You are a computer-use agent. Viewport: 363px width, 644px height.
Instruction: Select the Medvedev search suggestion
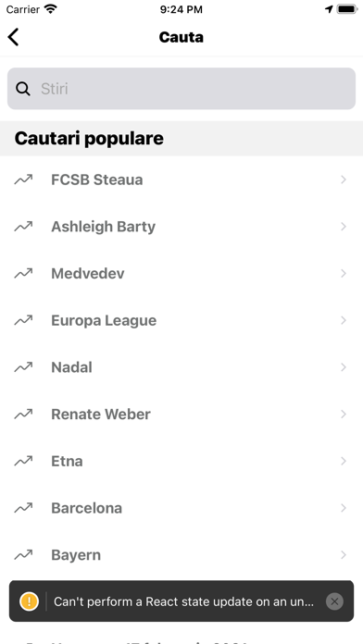click(181, 273)
